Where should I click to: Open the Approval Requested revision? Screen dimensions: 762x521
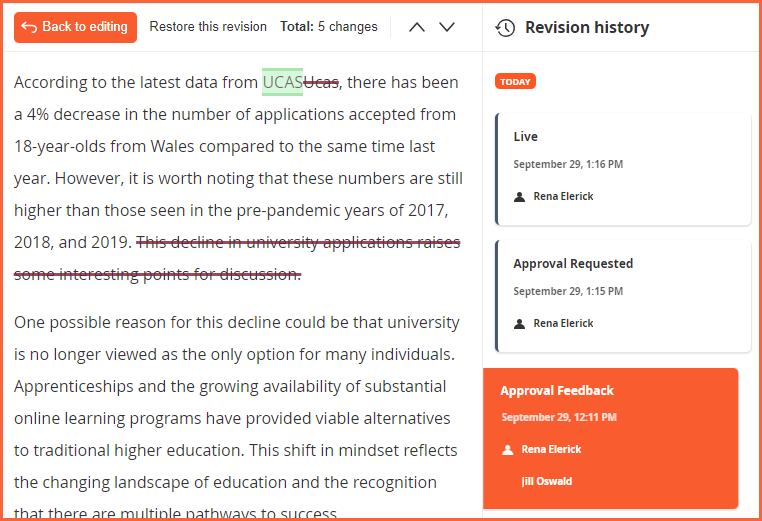(623, 296)
